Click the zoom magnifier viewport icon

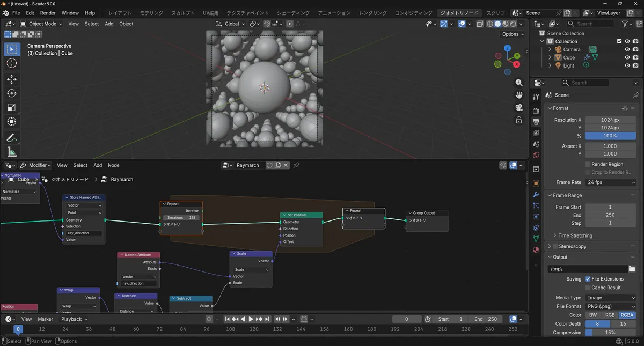click(519, 83)
